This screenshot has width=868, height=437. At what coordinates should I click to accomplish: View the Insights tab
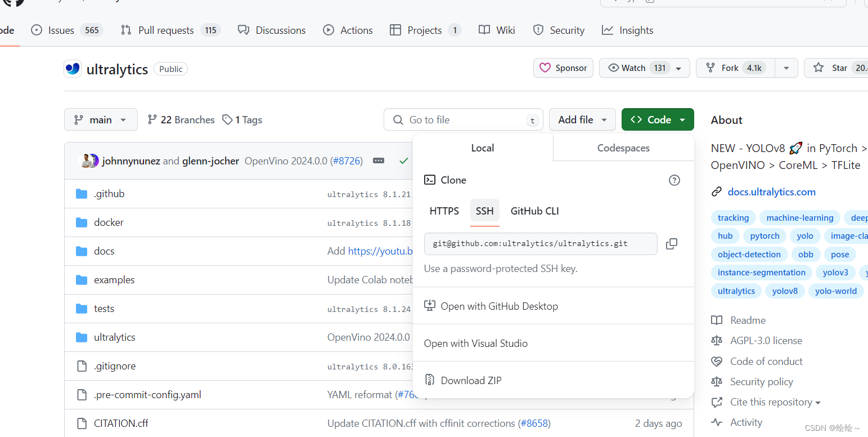[x=628, y=30]
